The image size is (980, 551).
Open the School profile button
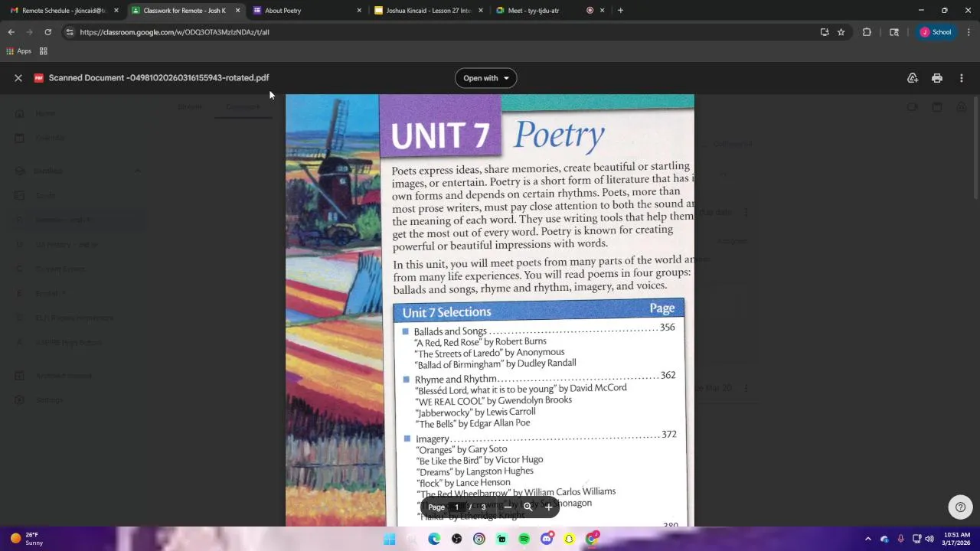(936, 32)
